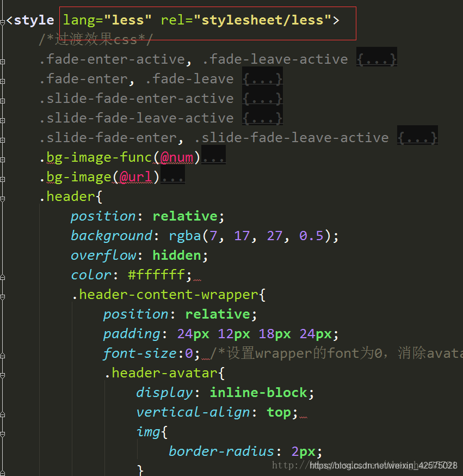Click the rgba function name
The width and height of the screenshot is (463, 476).
pyautogui.click(x=185, y=236)
